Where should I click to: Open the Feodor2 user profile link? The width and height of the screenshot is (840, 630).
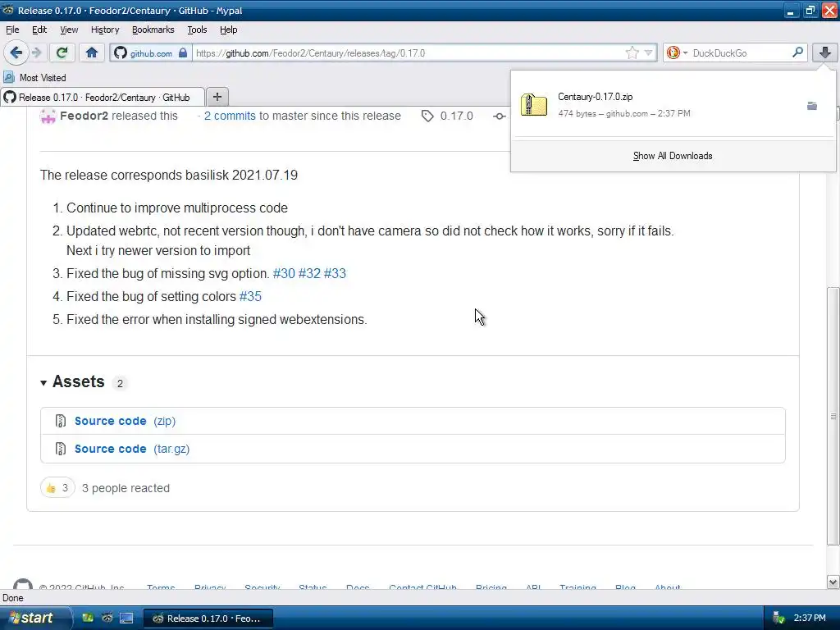[84, 116]
